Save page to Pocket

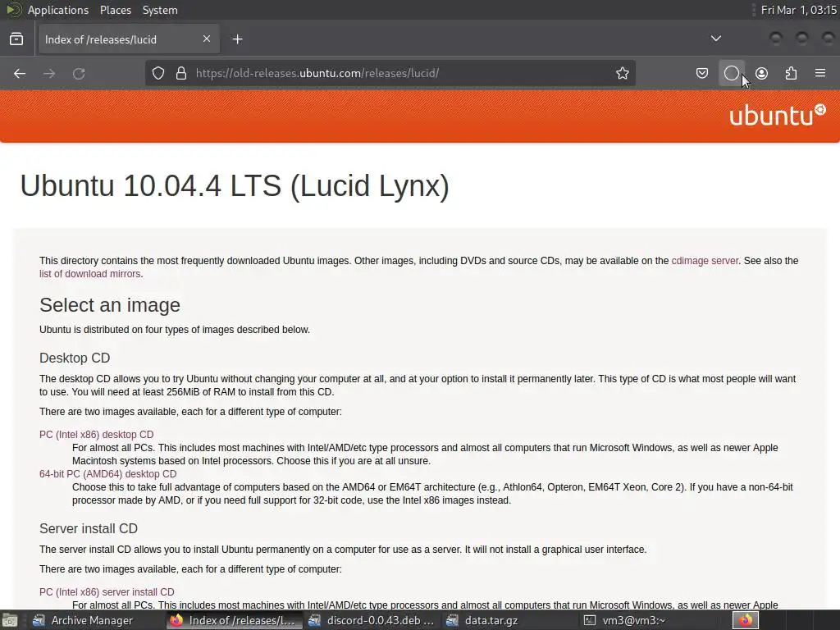[x=702, y=73]
